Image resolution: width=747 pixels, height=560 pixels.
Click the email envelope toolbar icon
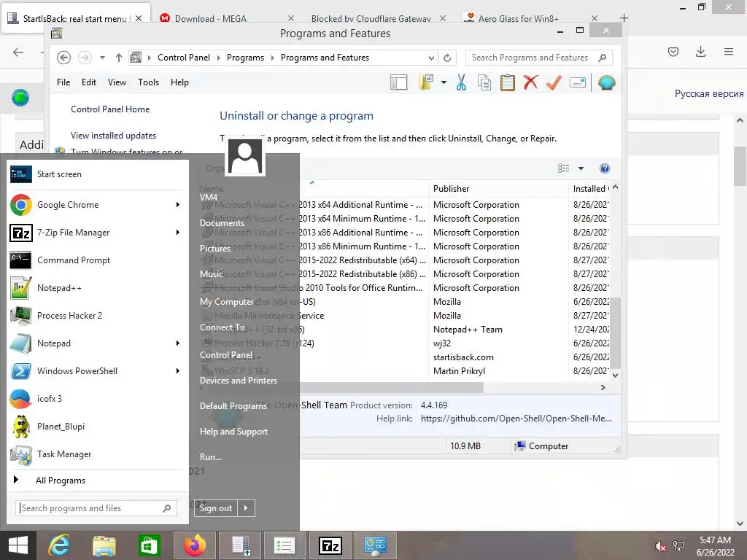pyautogui.click(x=578, y=82)
